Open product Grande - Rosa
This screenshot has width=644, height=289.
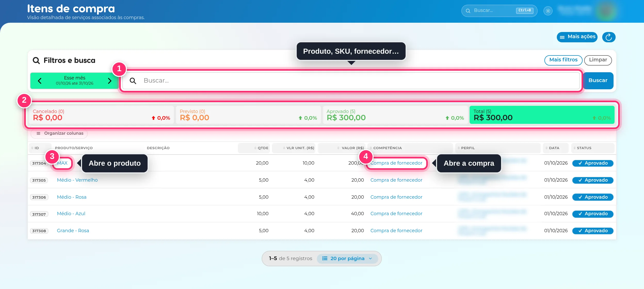coord(73,231)
